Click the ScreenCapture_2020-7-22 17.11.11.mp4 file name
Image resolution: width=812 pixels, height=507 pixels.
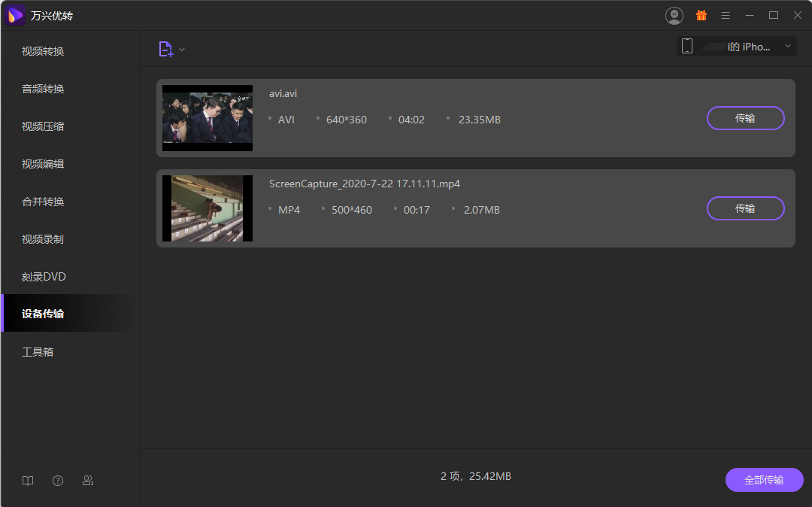point(365,184)
